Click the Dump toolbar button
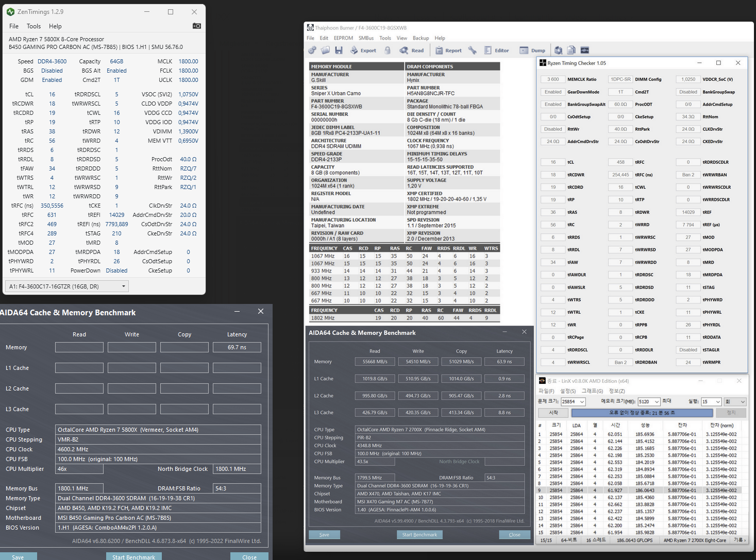 coord(532,50)
